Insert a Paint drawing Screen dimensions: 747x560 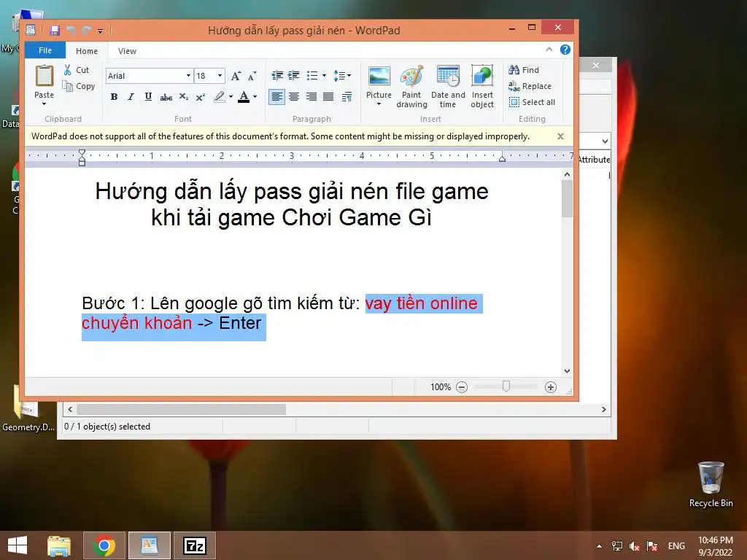(411, 86)
